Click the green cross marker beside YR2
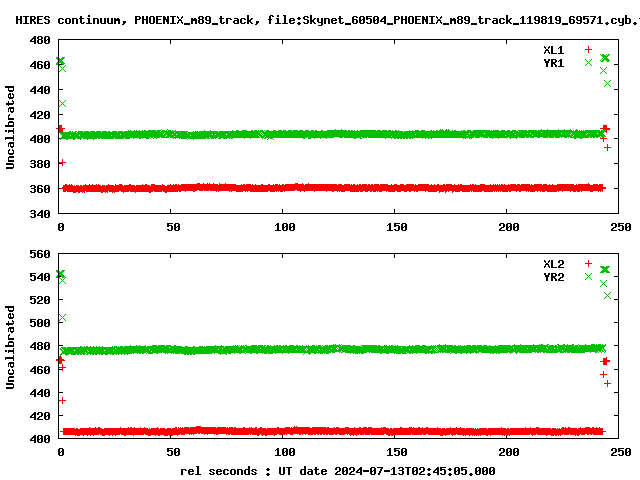This screenshot has height=480, width=640. [588, 276]
